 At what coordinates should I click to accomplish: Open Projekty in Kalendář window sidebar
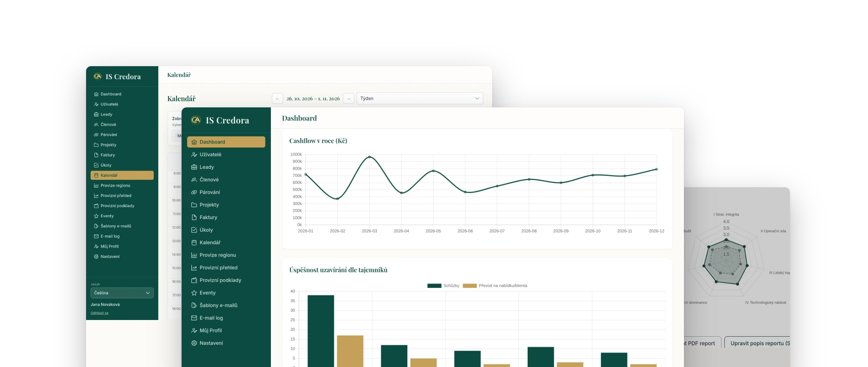(x=122, y=145)
